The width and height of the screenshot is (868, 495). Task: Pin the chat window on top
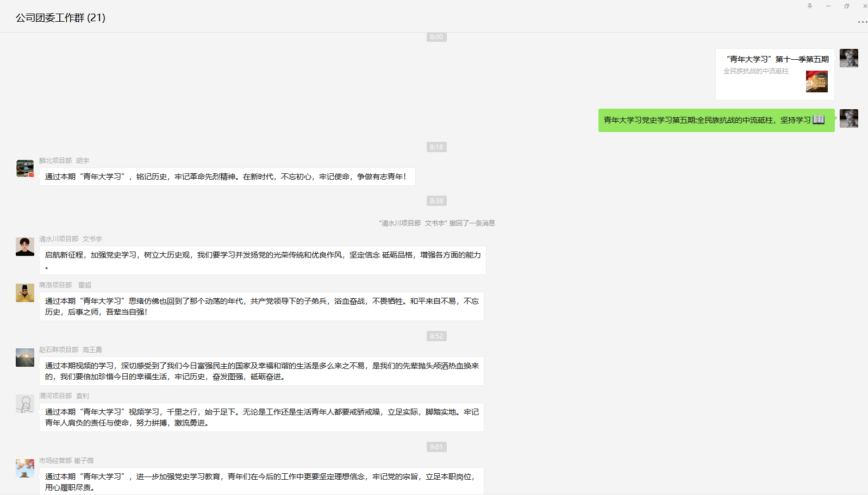(810, 6)
